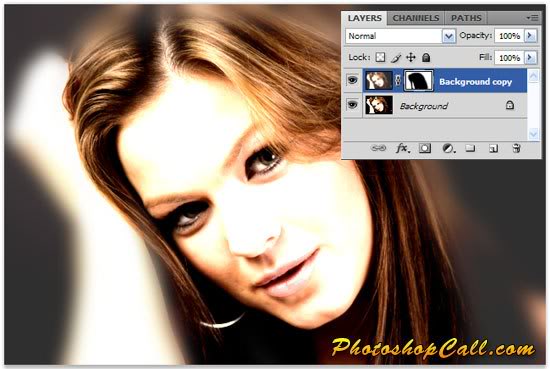The height and width of the screenshot is (369, 550).
Task: Hide the Background copy layer
Action: coord(353,80)
